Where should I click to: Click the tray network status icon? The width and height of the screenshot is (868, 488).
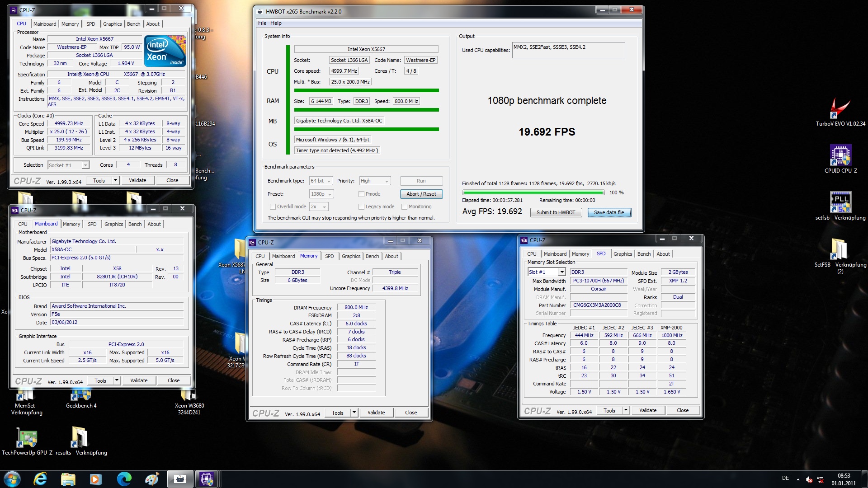(820, 479)
